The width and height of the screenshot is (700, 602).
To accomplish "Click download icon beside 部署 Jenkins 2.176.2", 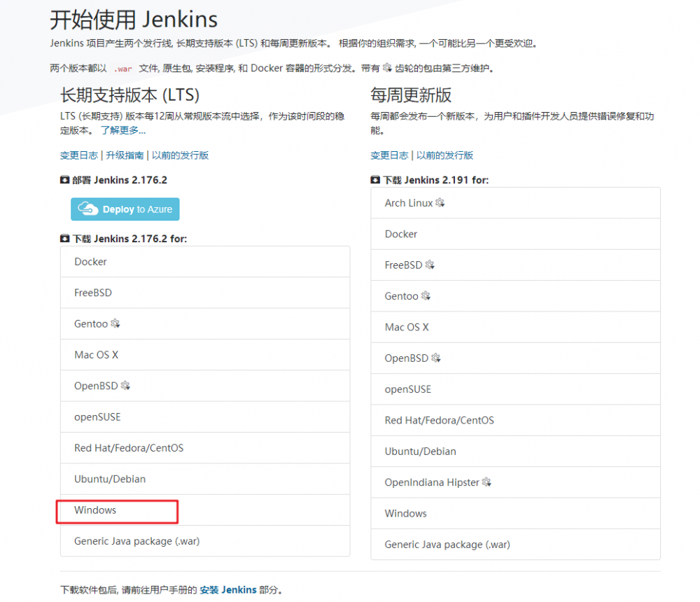I will click(64, 180).
